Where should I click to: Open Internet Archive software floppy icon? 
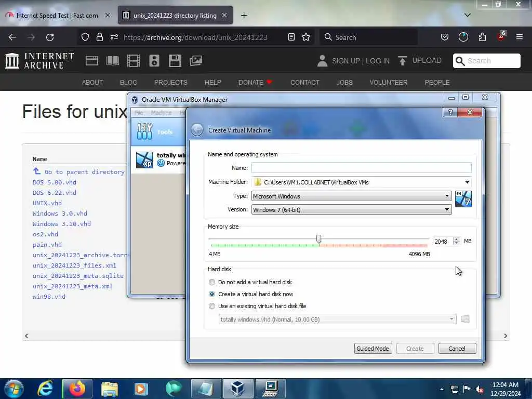click(x=175, y=61)
